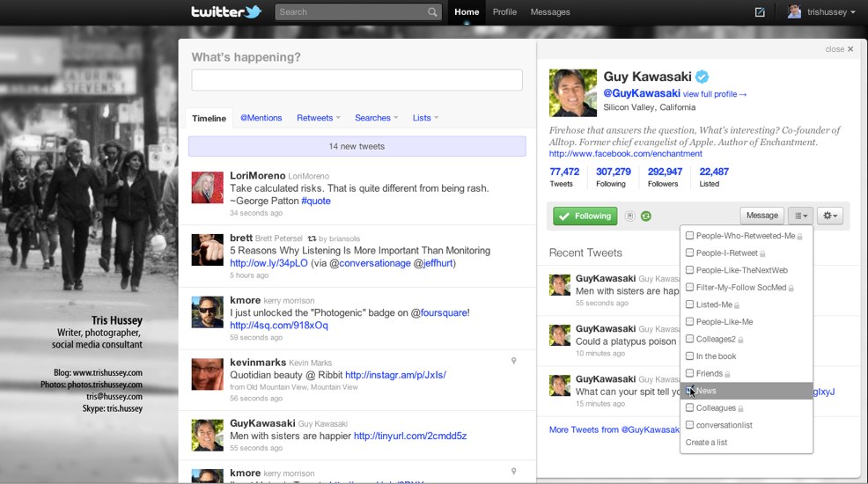The image size is (868, 484).
Task: Open Messages in top navigation
Action: (549, 12)
